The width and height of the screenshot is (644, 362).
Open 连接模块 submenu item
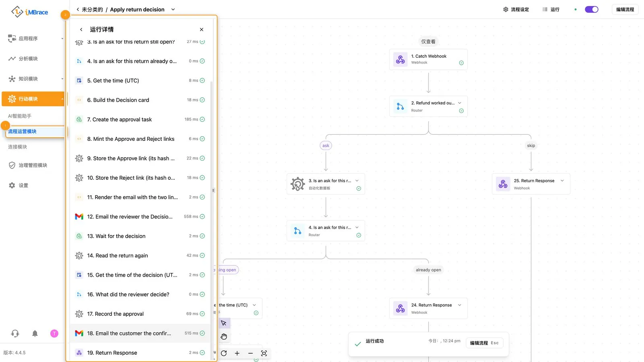[x=18, y=147]
